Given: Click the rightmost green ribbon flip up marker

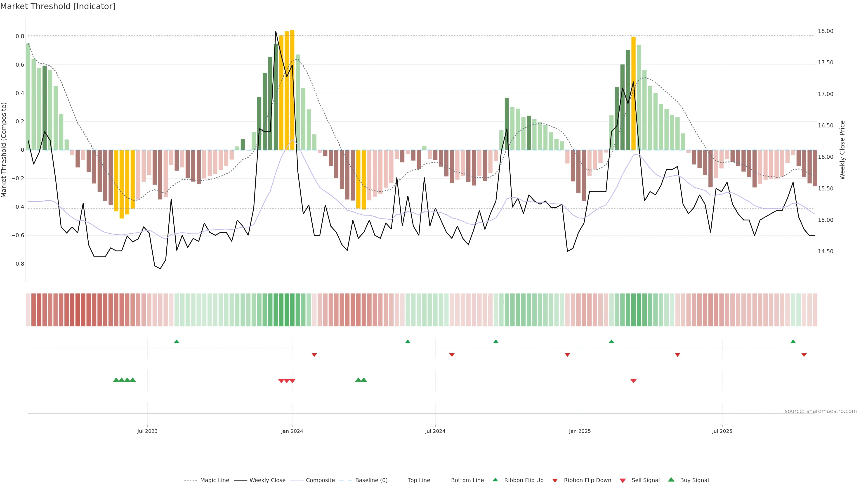Looking at the screenshot, I should click(793, 342).
